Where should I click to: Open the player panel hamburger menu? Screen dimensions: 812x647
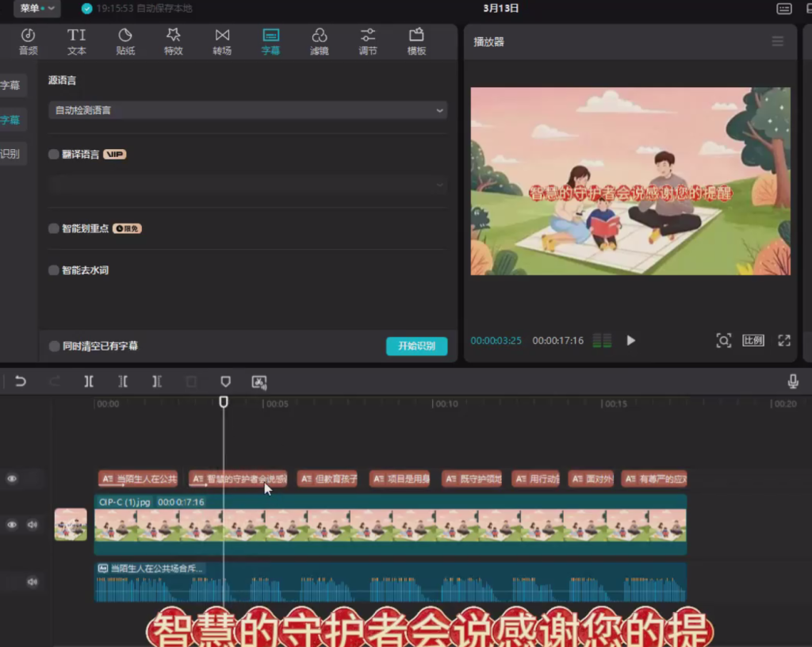coord(777,41)
